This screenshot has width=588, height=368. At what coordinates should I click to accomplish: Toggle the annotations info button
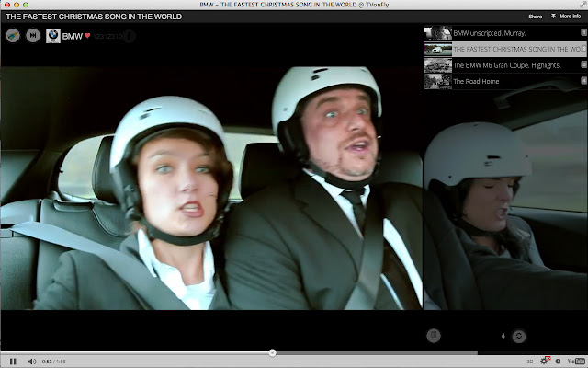(557, 361)
